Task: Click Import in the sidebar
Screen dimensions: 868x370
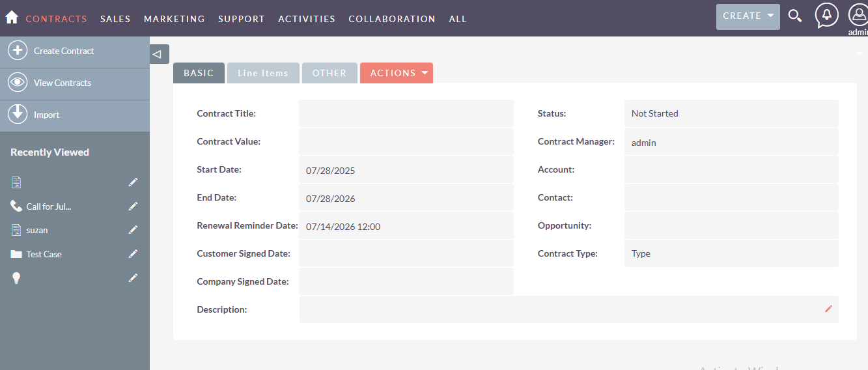Action: click(x=46, y=115)
